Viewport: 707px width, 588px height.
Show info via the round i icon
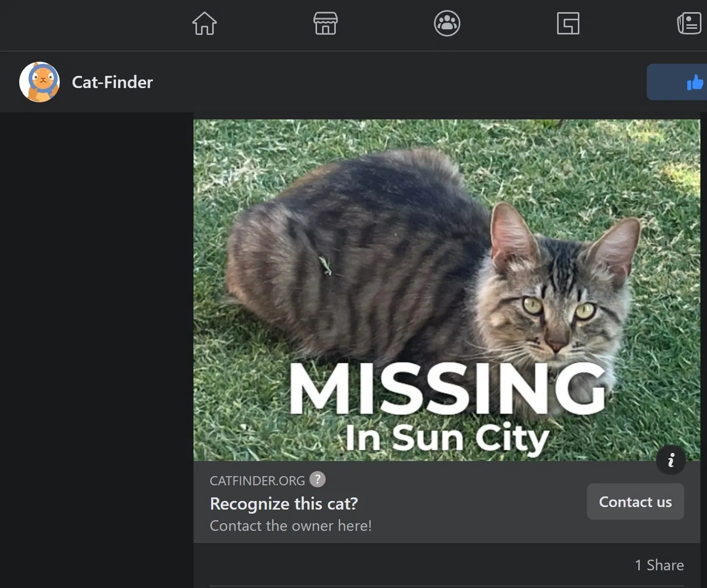(x=671, y=460)
